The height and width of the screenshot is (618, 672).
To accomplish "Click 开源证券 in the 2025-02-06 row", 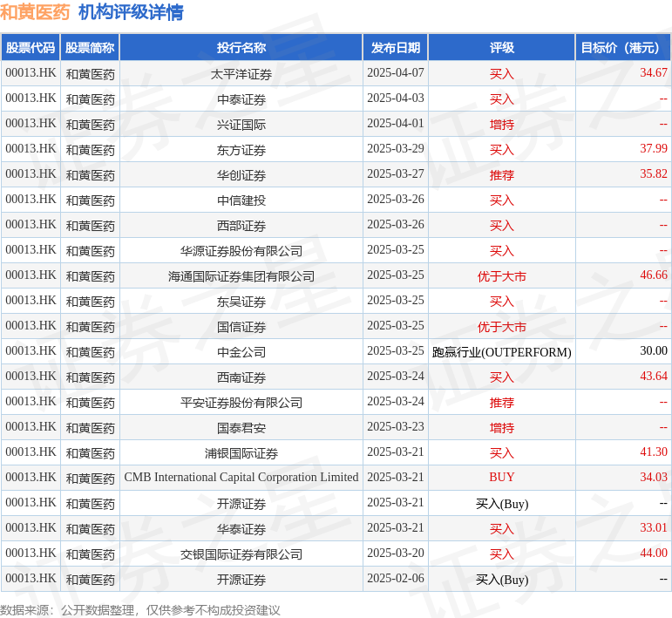I will (241, 580).
